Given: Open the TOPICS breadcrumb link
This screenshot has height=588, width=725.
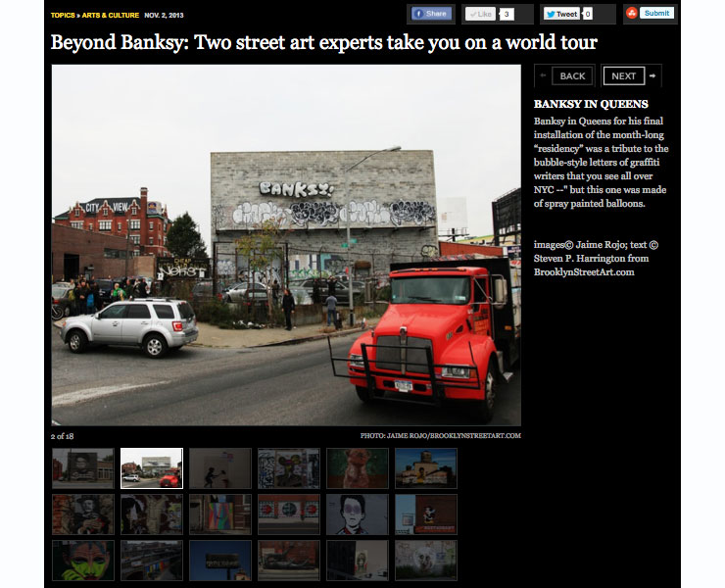Looking at the screenshot, I should [63, 15].
